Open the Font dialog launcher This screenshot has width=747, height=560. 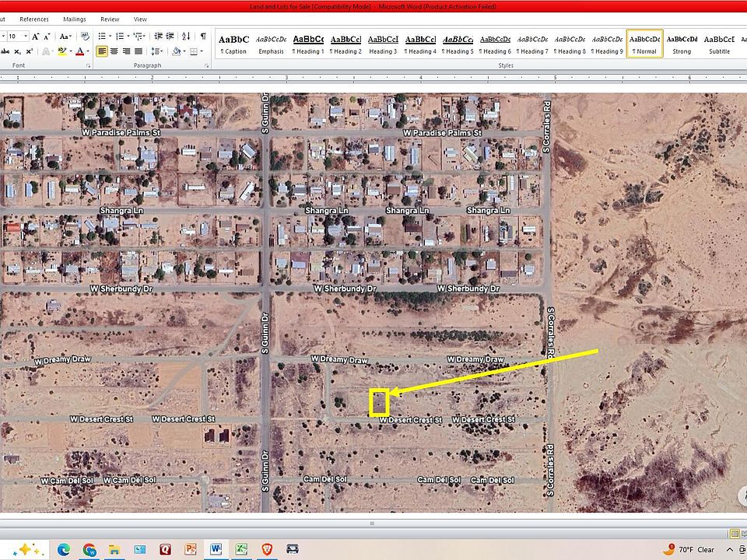(x=88, y=65)
